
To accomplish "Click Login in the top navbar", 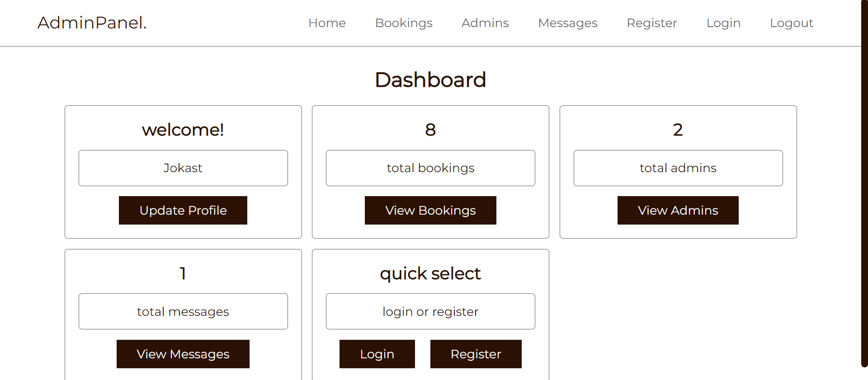I will click(723, 23).
